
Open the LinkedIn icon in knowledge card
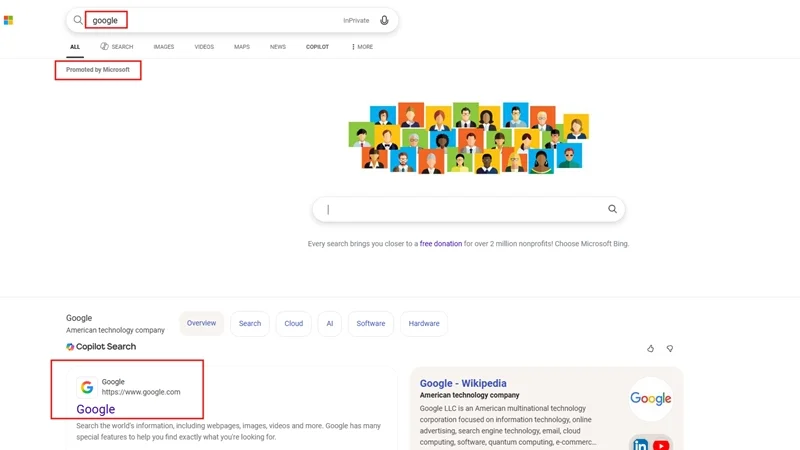[640, 445]
